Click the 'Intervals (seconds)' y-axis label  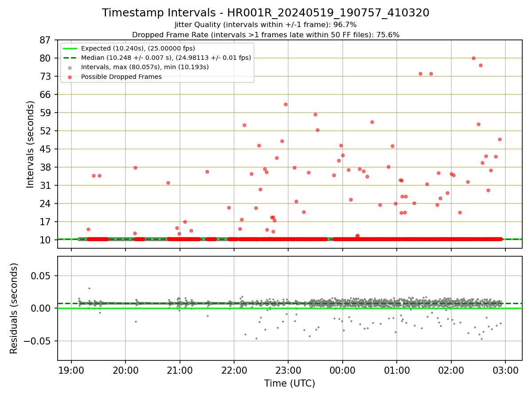[x=31, y=144]
